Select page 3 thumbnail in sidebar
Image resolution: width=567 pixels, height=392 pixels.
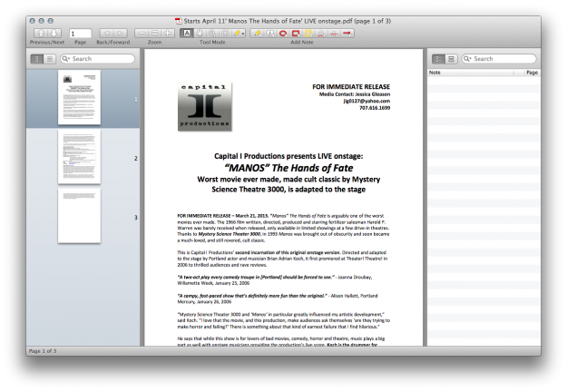tap(79, 216)
